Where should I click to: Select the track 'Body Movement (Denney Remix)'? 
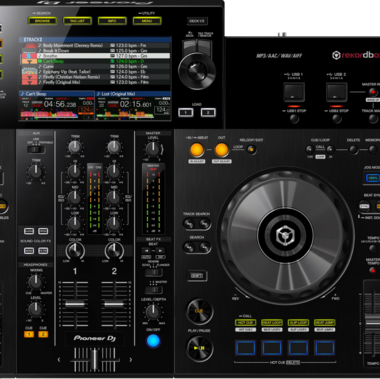[95, 45]
